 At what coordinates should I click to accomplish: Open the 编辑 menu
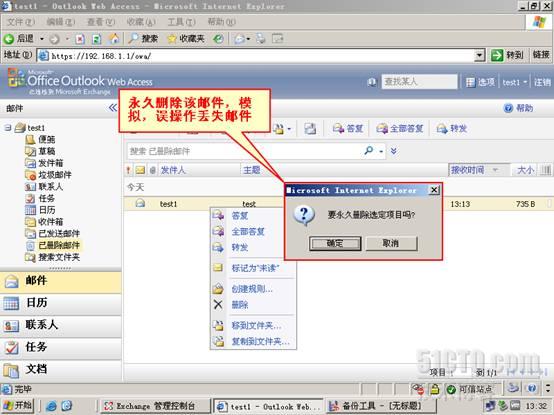[61, 22]
